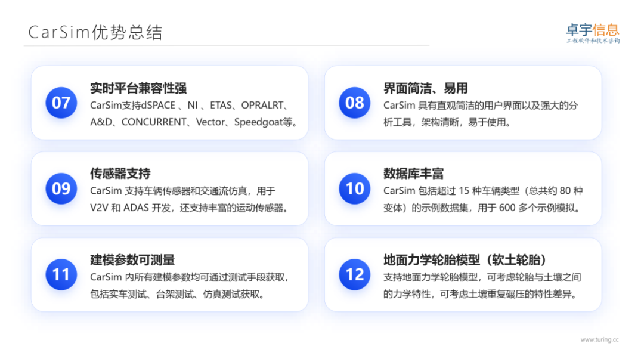The height and width of the screenshot is (362, 644).
Task: Click the line 析工具，架构清晰，易于使用
Action: (x=447, y=122)
